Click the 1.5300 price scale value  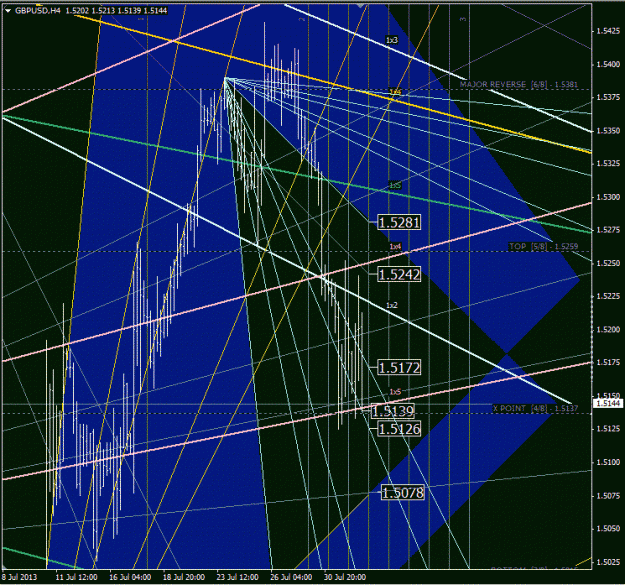(608, 197)
